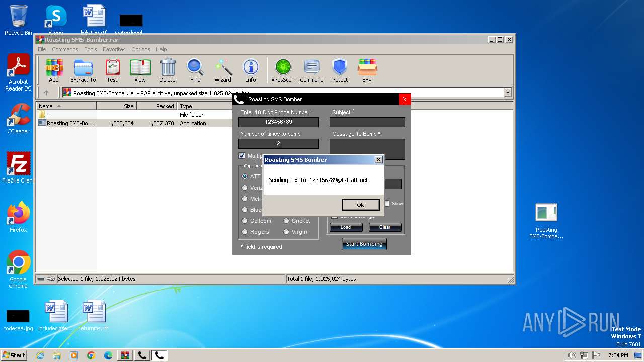This screenshot has height=362, width=644.
Task: Click the Protect shield icon
Action: click(x=339, y=70)
